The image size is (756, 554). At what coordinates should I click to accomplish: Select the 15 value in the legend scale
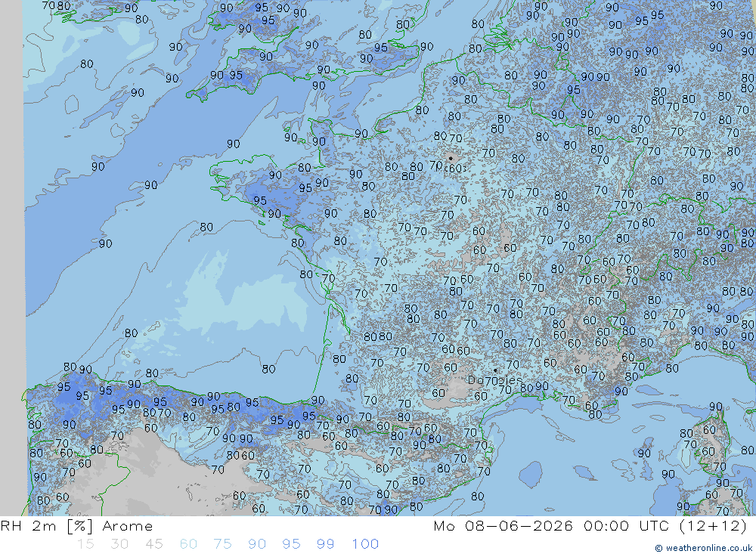pyautogui.click(x=85, y=544)
